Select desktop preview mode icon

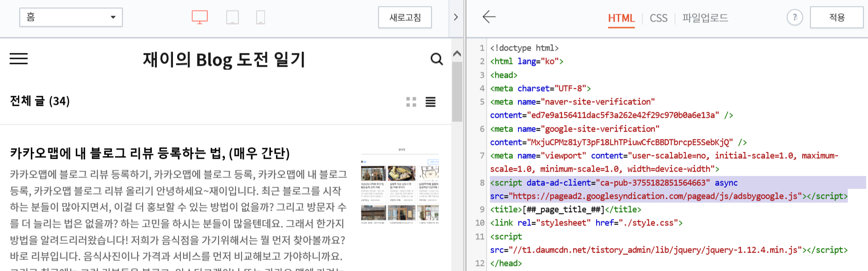(200, 17)
